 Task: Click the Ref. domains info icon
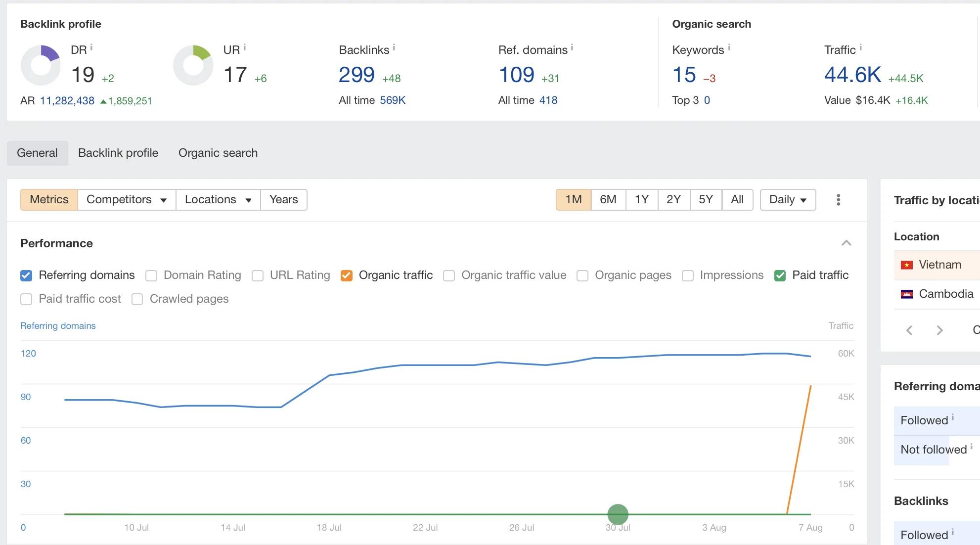pos(572,47)
